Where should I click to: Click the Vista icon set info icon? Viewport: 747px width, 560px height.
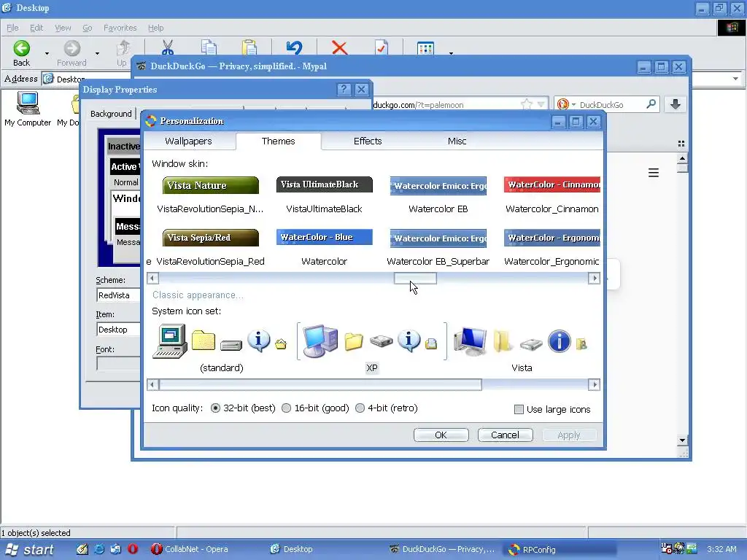[x=560, y=341]
